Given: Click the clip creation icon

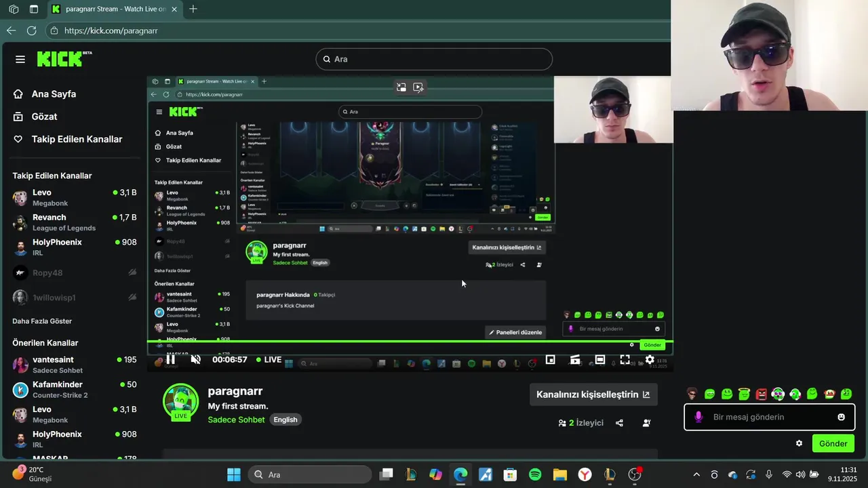Looking at the screenshot, I should [x=575, y=359].
